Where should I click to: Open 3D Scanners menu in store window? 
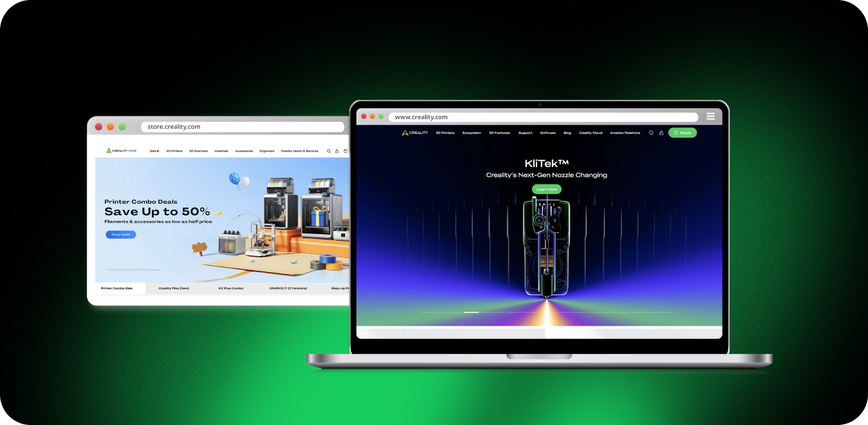(198, 151)
